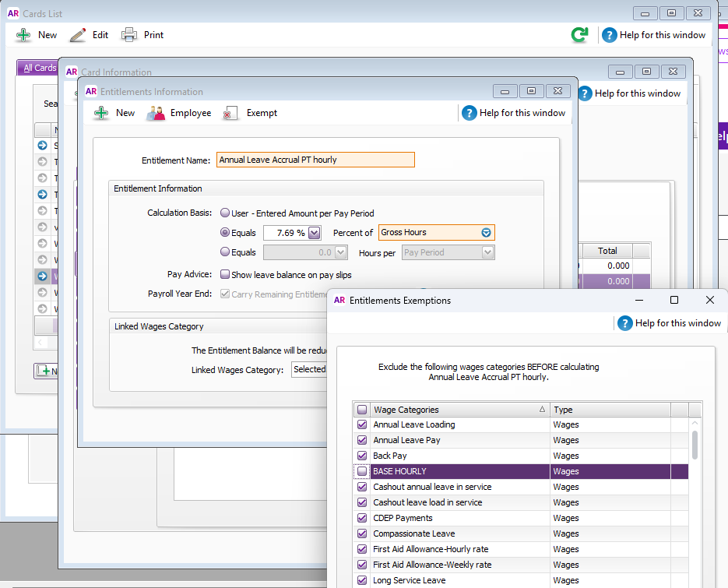728x588 pixels.
Task: Click the Employee icon in Entitlements Information
Action: [x=157, y=113]
